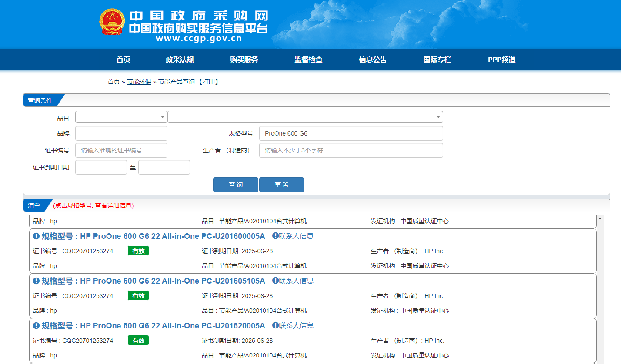Click info icon beside PC-U201620005A model

[36, 325]
